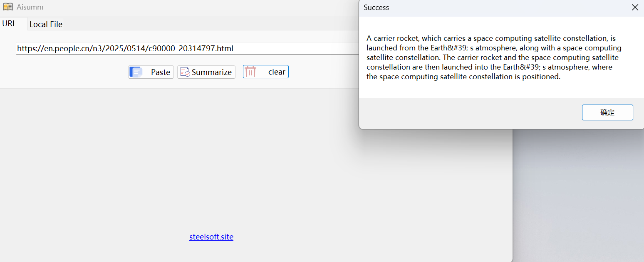
Task: Click the empty tab strip beside Local File
Action: [208, 24]
